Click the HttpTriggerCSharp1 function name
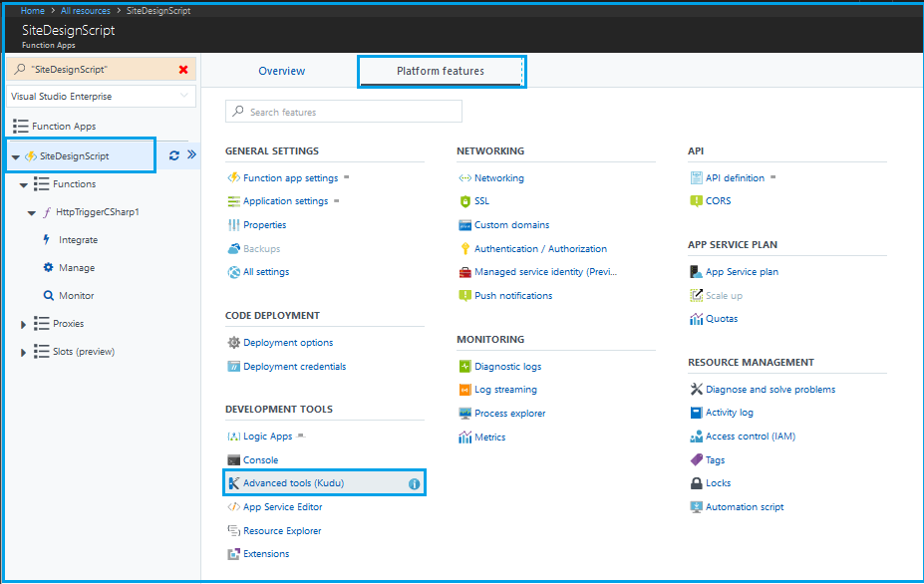This screenshot has width=924, height=584. click(x=98, y=211)
